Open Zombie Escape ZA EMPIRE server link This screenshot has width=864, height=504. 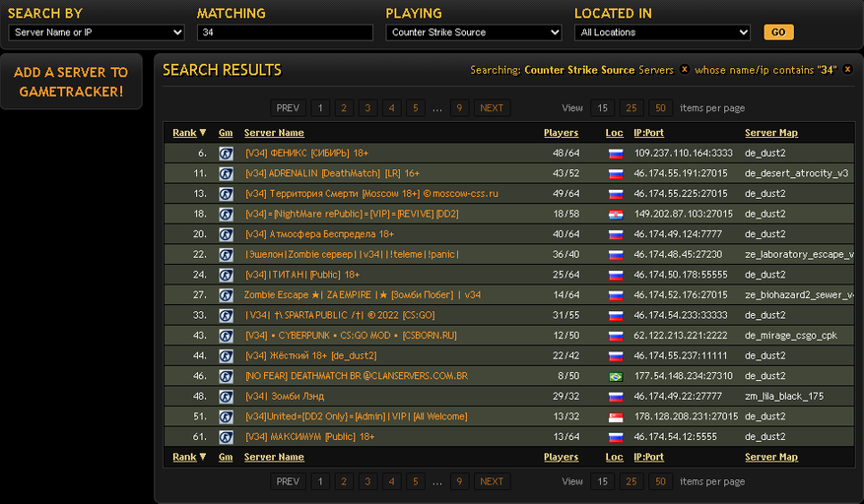click(x=363, y=295)
